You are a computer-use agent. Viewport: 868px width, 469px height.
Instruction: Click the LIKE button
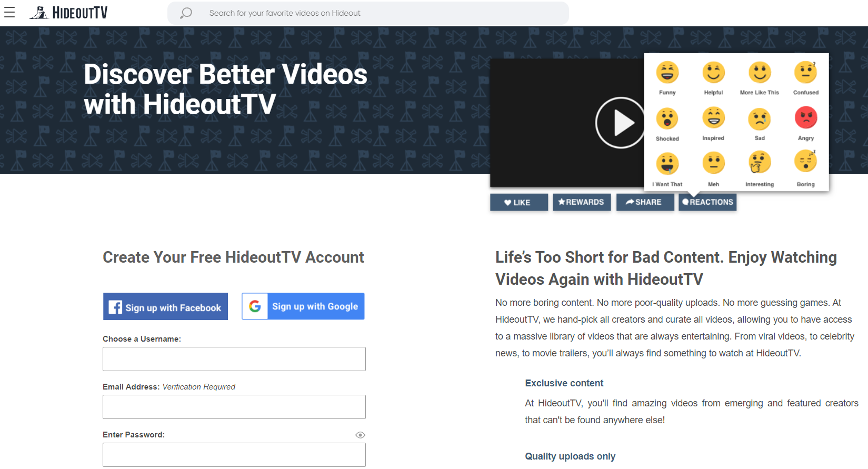point(518,202)
